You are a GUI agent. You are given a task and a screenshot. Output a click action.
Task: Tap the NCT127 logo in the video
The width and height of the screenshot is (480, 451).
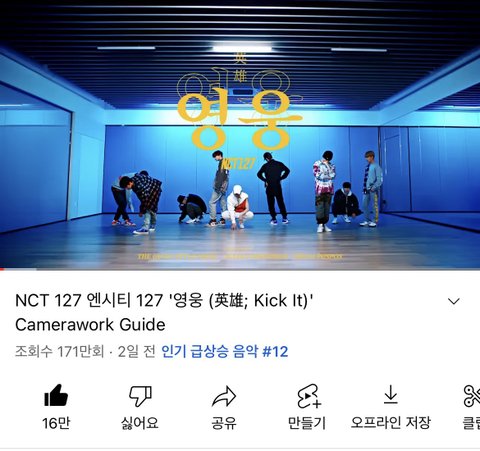239,164
